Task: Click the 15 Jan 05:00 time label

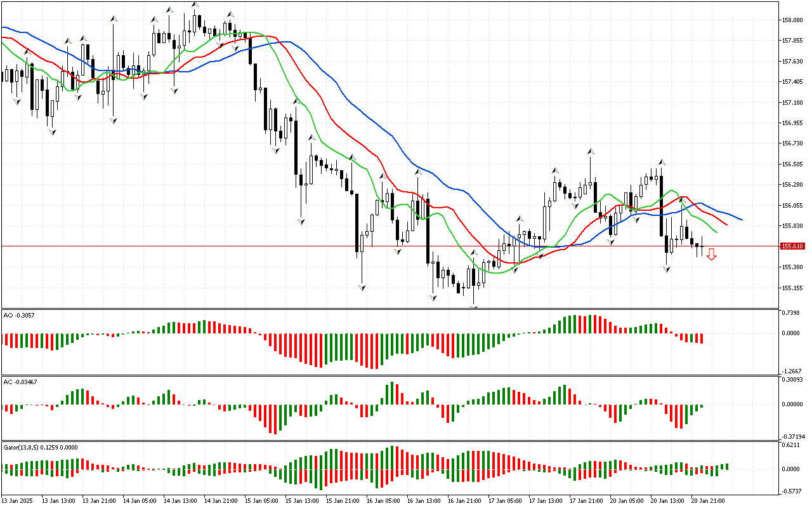Action: click(x=261, y=501)
